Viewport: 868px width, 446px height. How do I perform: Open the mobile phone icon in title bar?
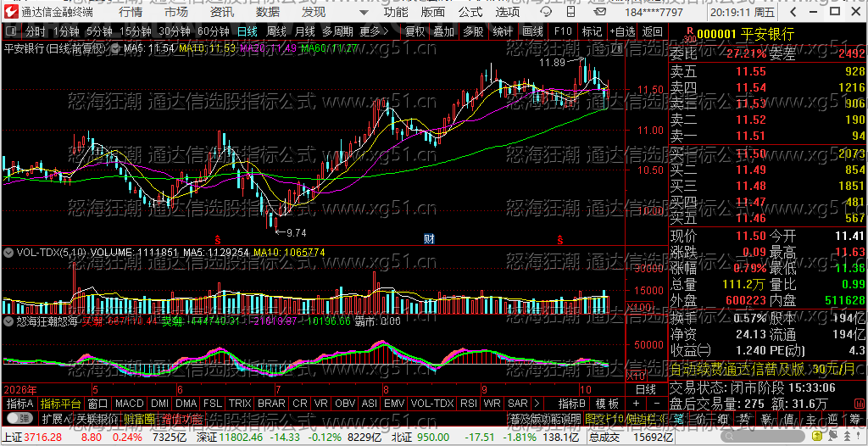pyautogui.click(x=570, y=12)
